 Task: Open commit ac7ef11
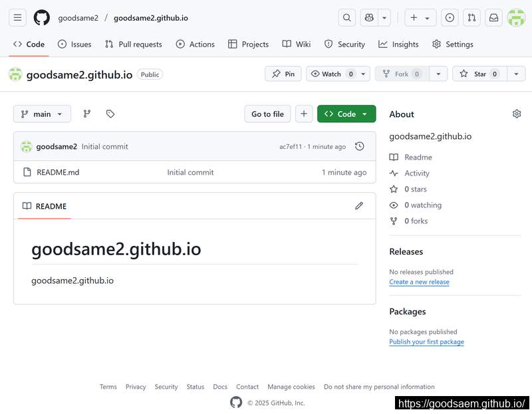coord(291,146)
